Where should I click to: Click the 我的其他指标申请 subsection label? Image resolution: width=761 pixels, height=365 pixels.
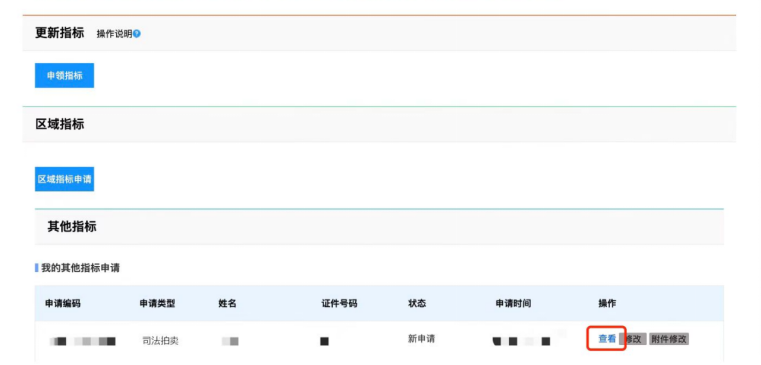tap(81, 268)
